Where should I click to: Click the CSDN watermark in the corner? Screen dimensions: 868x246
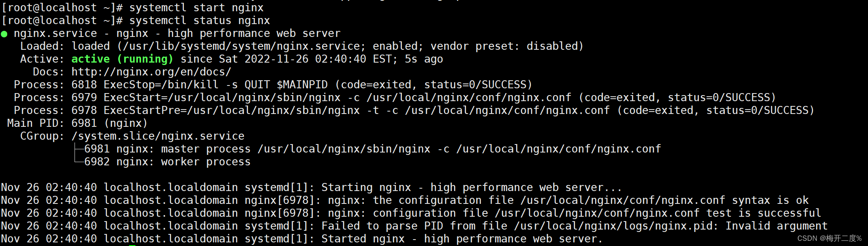click(x=829, y=238)
